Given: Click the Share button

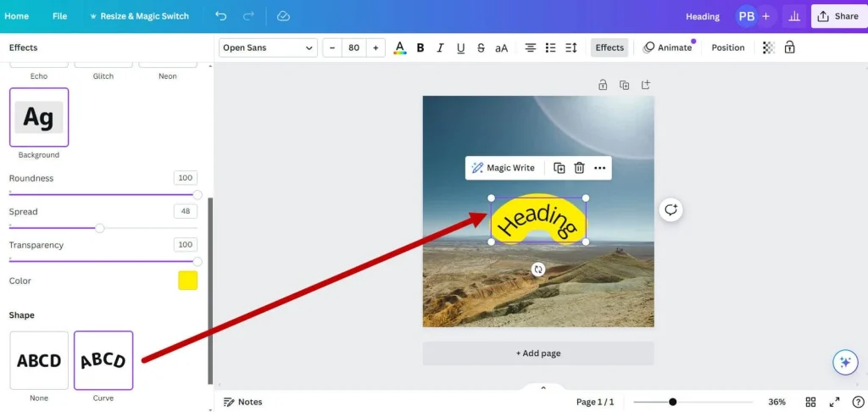Looking at the screenshot, I should click(x=837, y=16).
